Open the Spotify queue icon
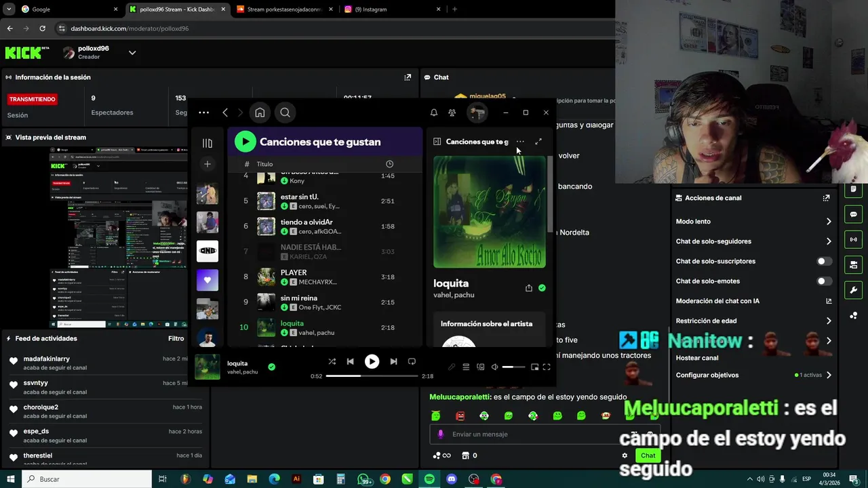The height and width of the screenshot is (488, 868). click(466, 367)
